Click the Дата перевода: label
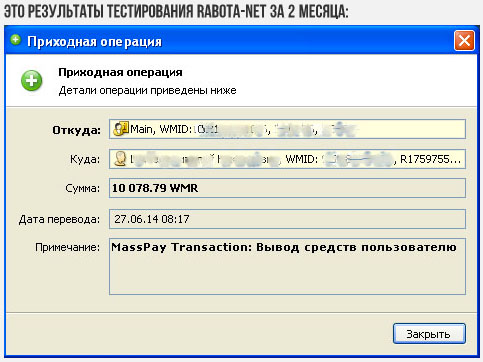This screenshot has height=362, width=483. (x=59, y=219)
